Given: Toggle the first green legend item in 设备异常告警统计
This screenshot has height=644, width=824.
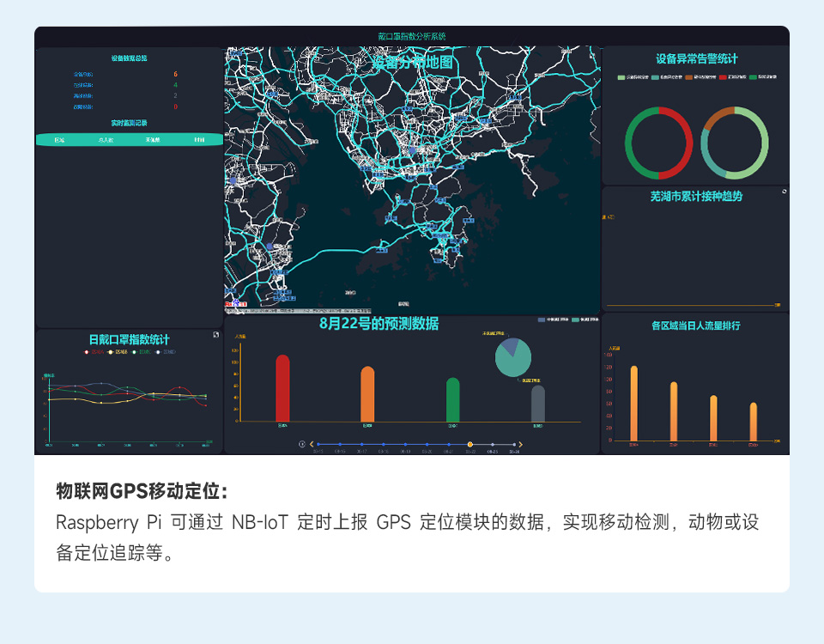Looking at the screenshot, I should click(x=620, y=76).
